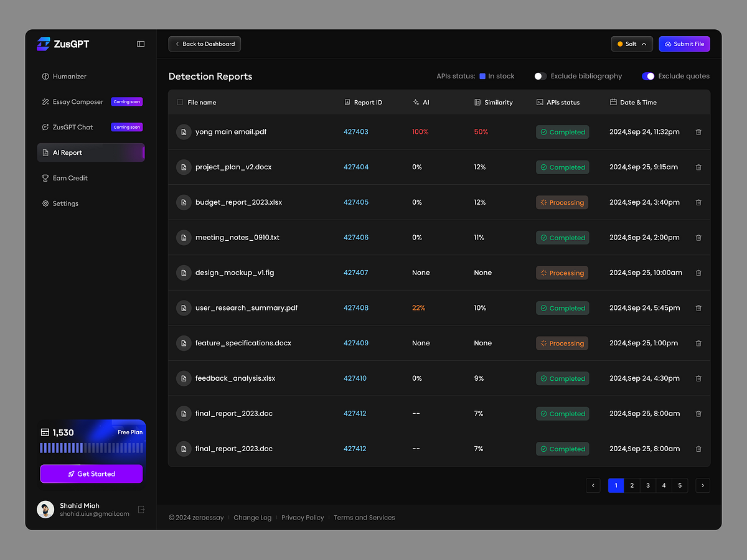Click the logout icon next to Shahid Miah
This screenshot has height=560, width=747.
tap(141, 510)
